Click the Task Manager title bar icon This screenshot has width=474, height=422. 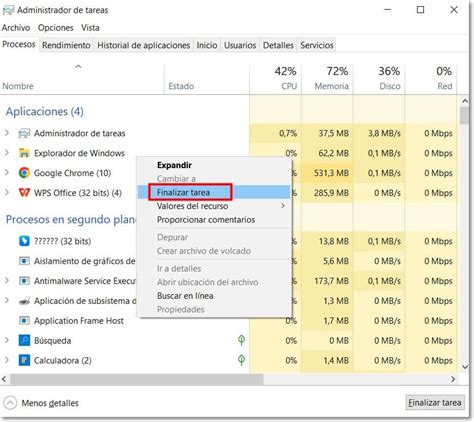[x=8, y=10]
